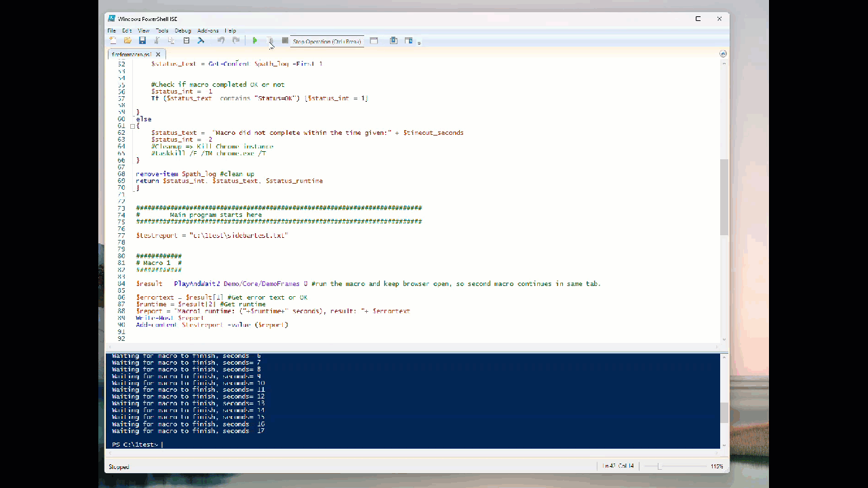
Task: Open the Help menu
Action: pos(231,30)
